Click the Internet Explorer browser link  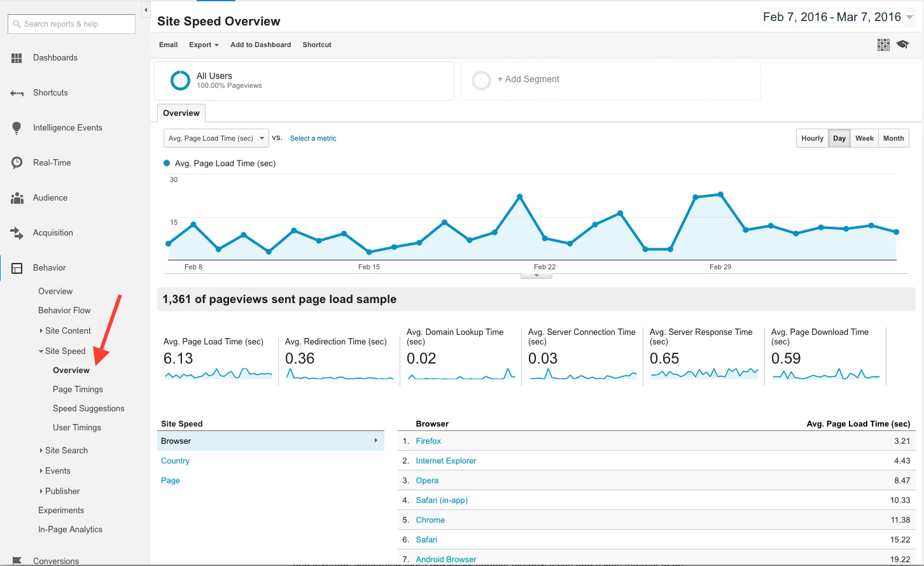[x=445, y=461]
